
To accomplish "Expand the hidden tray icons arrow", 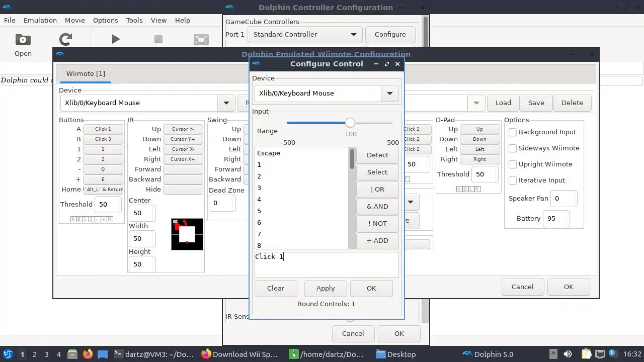I will tap(553, 354).
